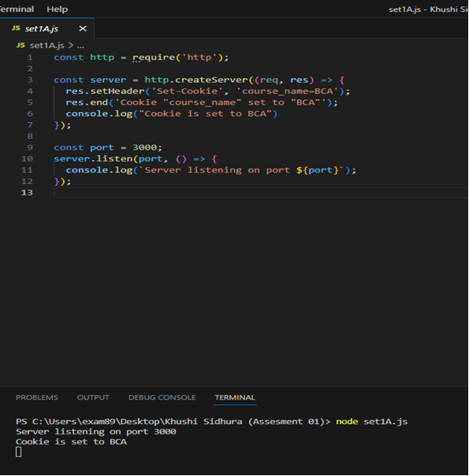
Task: Close the set1A.js editor tab
Action: click(83, 28)
